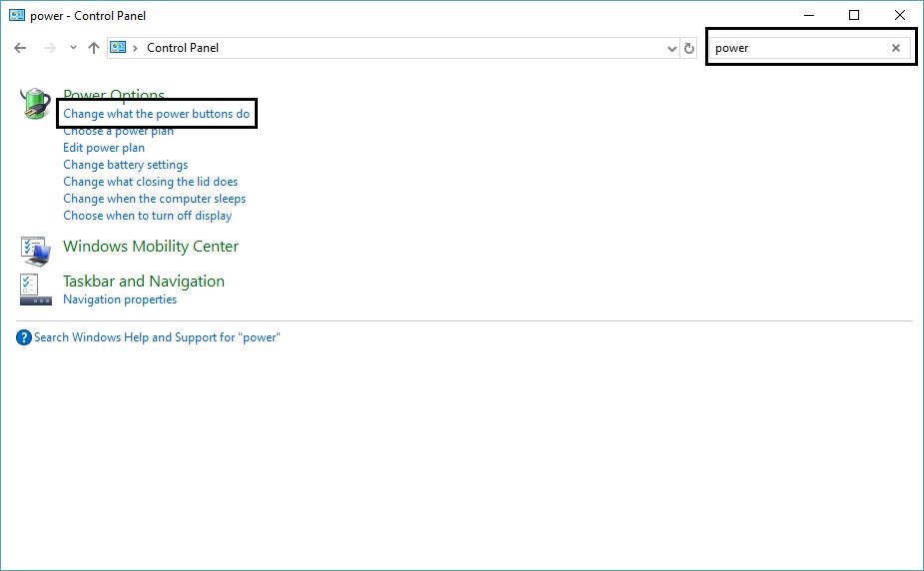Search Windows Help and Support for power

[157, 337]
